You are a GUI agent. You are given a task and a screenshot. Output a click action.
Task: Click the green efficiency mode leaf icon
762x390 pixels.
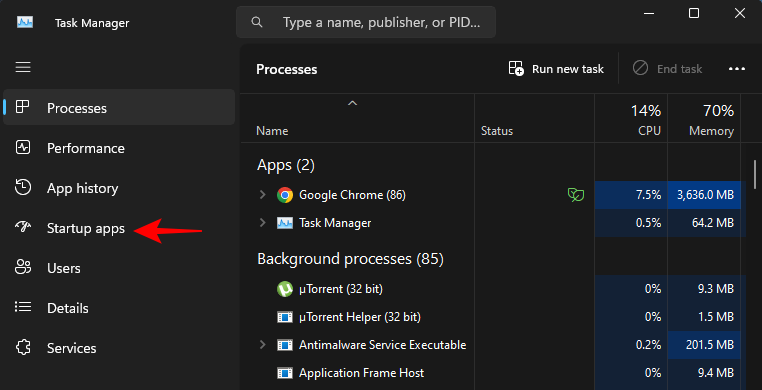pyautogui.click(x=576, y=195)
